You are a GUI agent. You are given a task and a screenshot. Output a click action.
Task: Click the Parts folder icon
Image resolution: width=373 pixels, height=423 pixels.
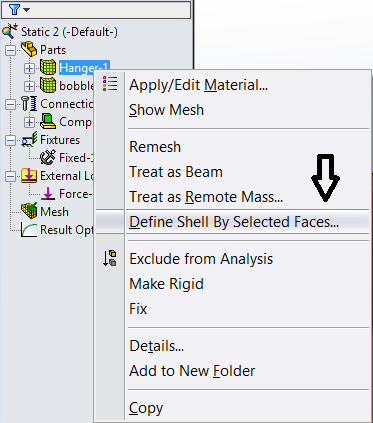coord(29,49)
